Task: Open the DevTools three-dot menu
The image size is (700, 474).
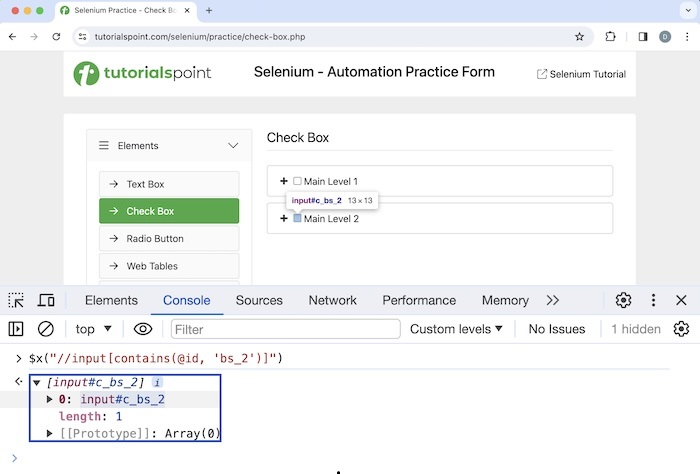Action: tap(653, 300)
